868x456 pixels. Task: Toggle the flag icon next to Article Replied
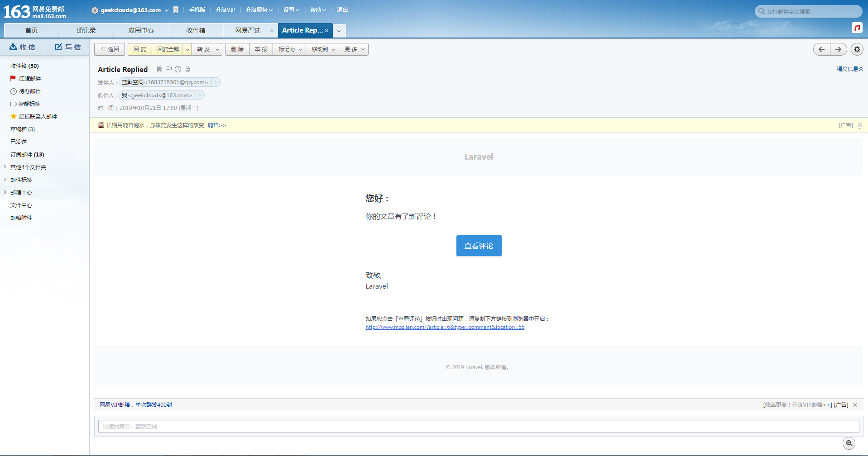coord(169,69)
